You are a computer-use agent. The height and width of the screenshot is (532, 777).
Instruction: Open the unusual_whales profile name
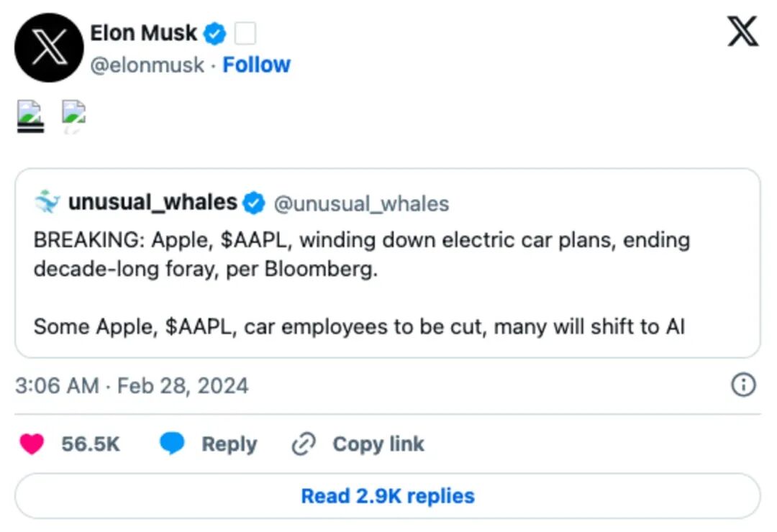pyautogui.click(x=153, y=203)
